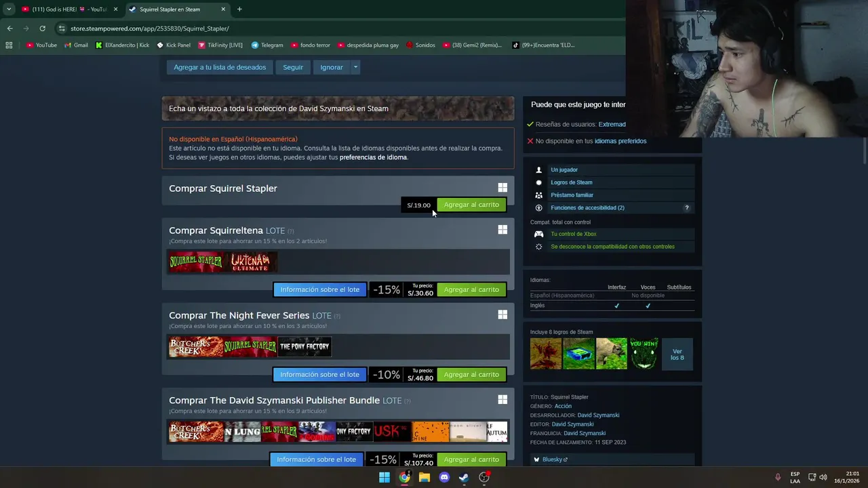Image resolution: width=868 pixels, height=488 pixels.
Task: Click the YOU WIN achievement thumbnail
Action: [644, 354]
